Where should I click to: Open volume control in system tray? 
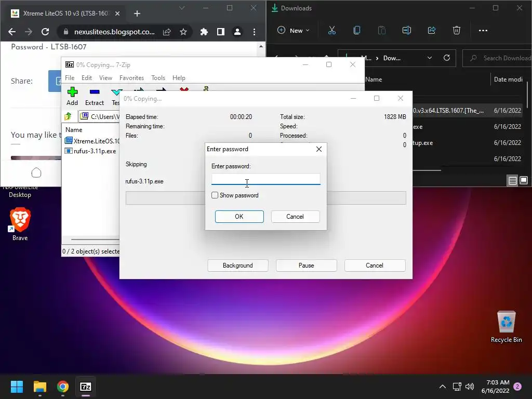pos(470,387)
